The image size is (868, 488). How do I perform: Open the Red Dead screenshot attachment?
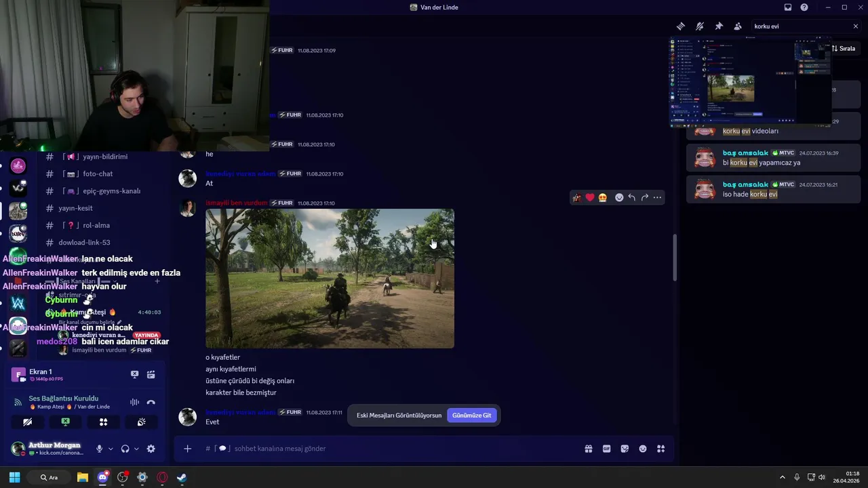[330, 279]
